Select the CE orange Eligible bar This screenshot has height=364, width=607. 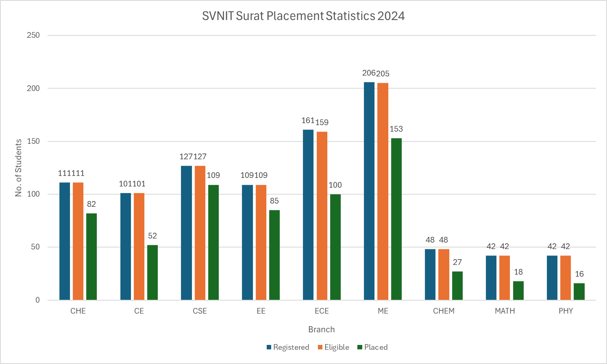pos(139,247)
